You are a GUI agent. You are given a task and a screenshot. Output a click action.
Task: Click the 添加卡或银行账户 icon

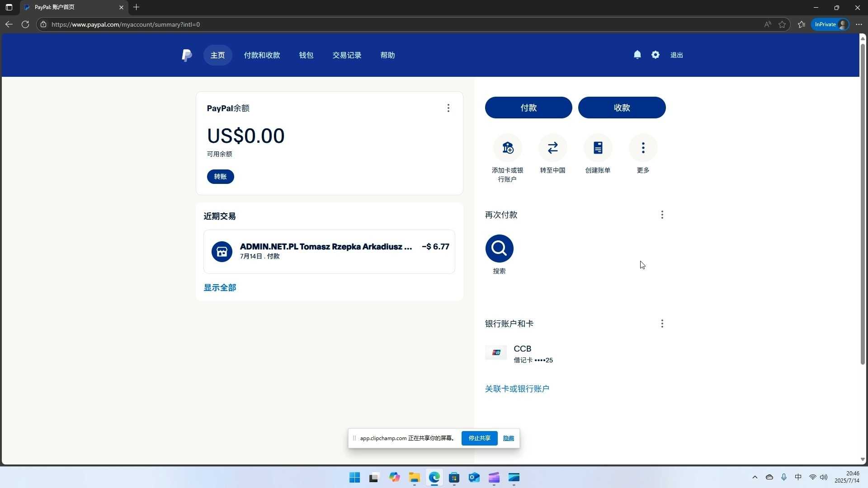point(507,148)
